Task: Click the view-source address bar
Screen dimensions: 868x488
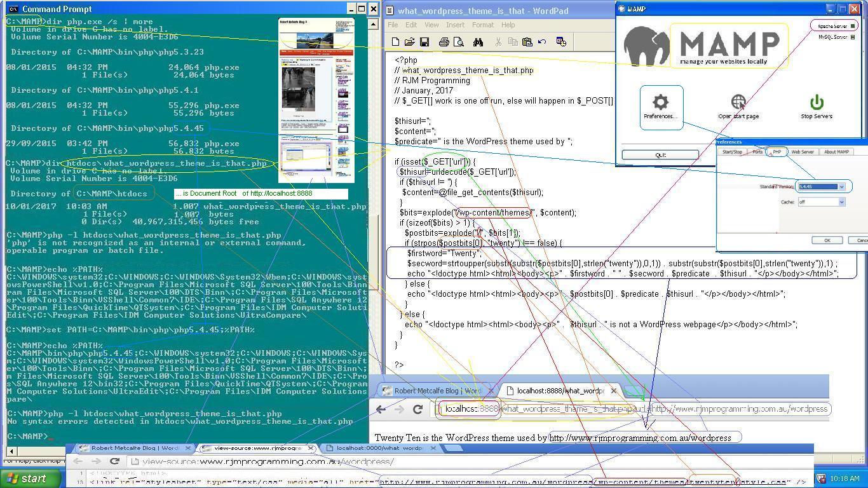Action: [x=470, y=461]
